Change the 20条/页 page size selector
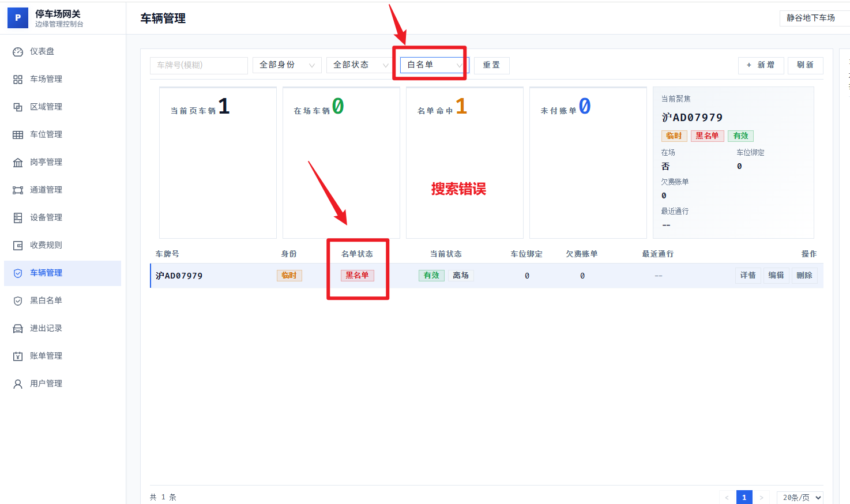Screen dimensions: 850x504 802,498
